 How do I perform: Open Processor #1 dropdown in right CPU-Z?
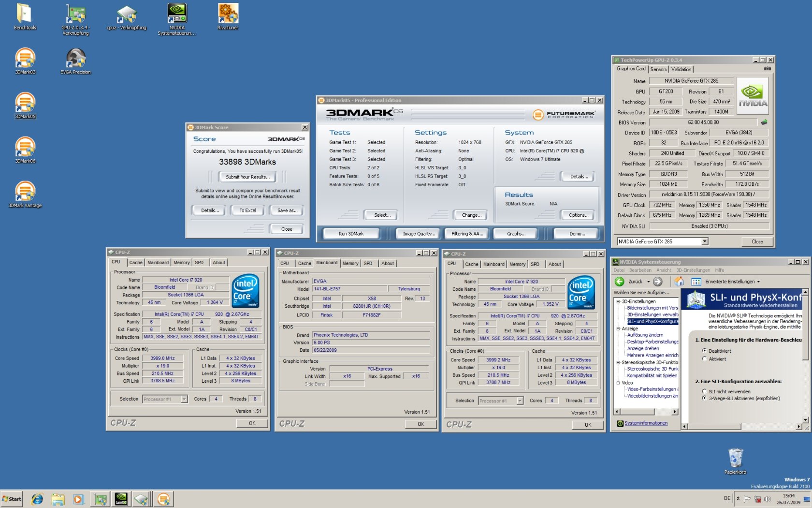click(520, 401)
